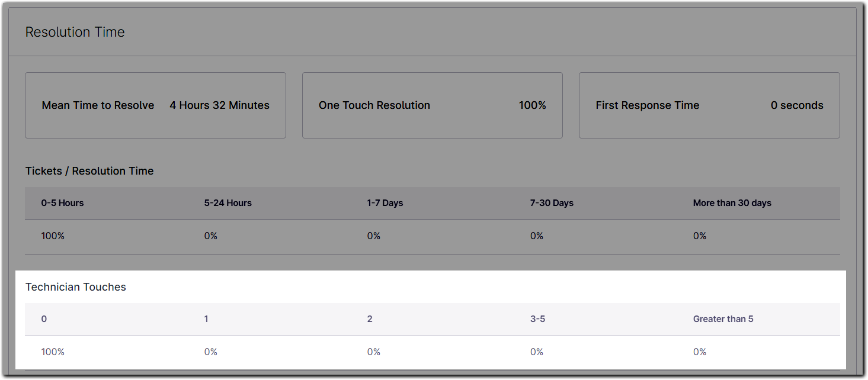This screenshot has width=868, height=380.
Task: Click the 7-30 Days column header
Action: pyautogui.click(x=551, y=202)
